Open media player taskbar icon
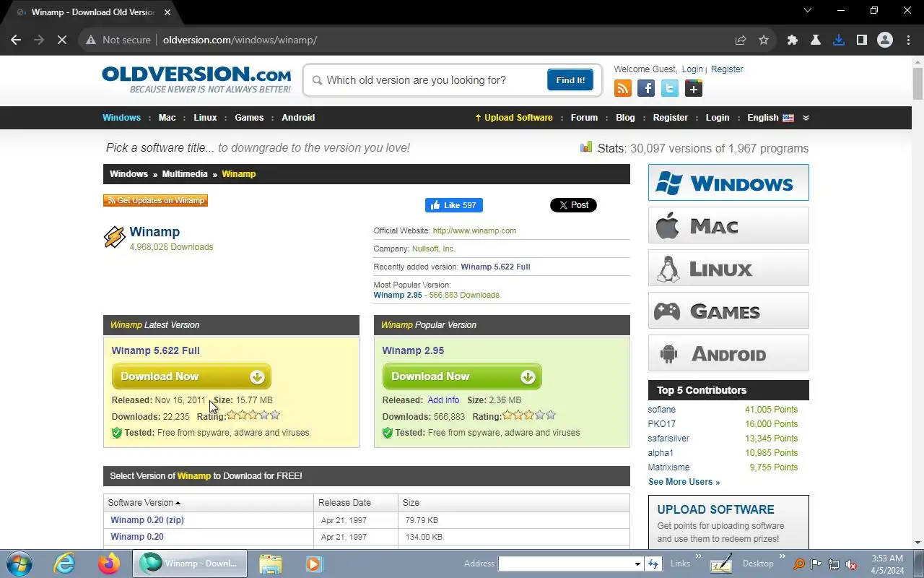 coord(314,564)
